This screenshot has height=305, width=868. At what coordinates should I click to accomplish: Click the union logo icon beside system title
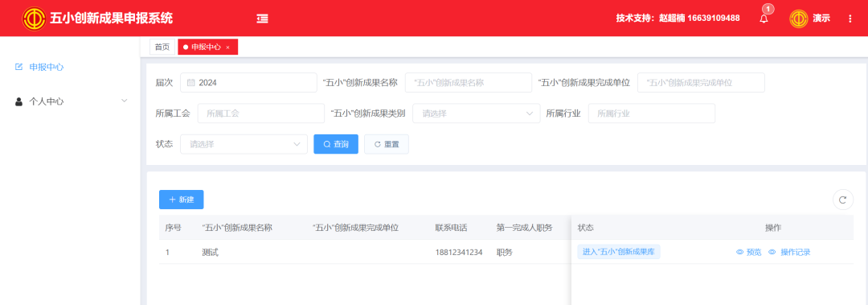(34, 19)
